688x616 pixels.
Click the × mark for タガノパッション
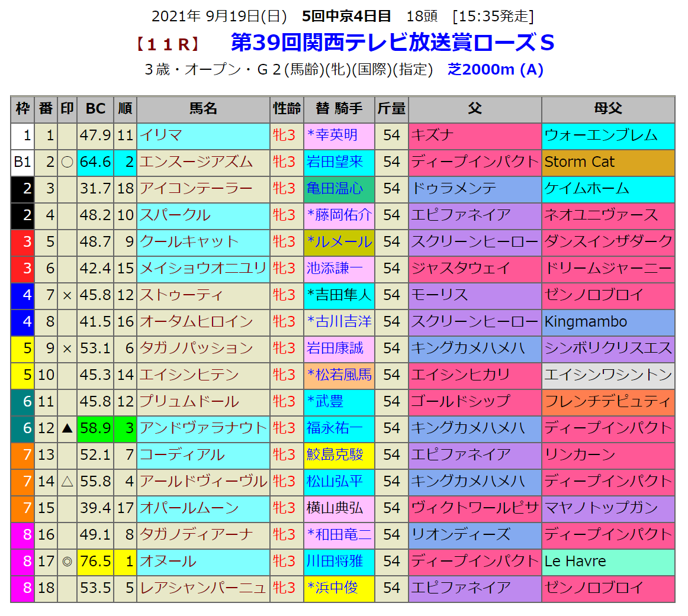67,348
